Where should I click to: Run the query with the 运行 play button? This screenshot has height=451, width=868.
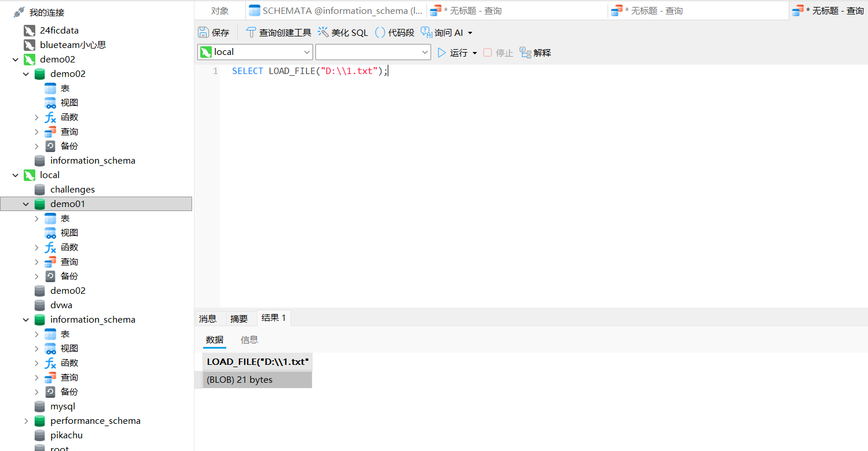[442, 53]
